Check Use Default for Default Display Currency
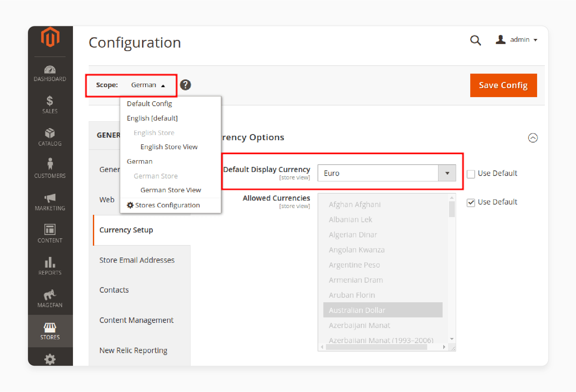This screenshot has height=392, width=576. click(471, 174)
